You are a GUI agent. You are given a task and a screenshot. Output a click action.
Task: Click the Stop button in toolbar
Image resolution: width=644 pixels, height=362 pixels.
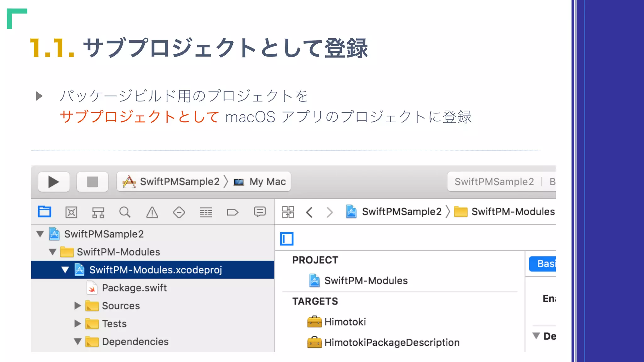[x=92, y=182]
